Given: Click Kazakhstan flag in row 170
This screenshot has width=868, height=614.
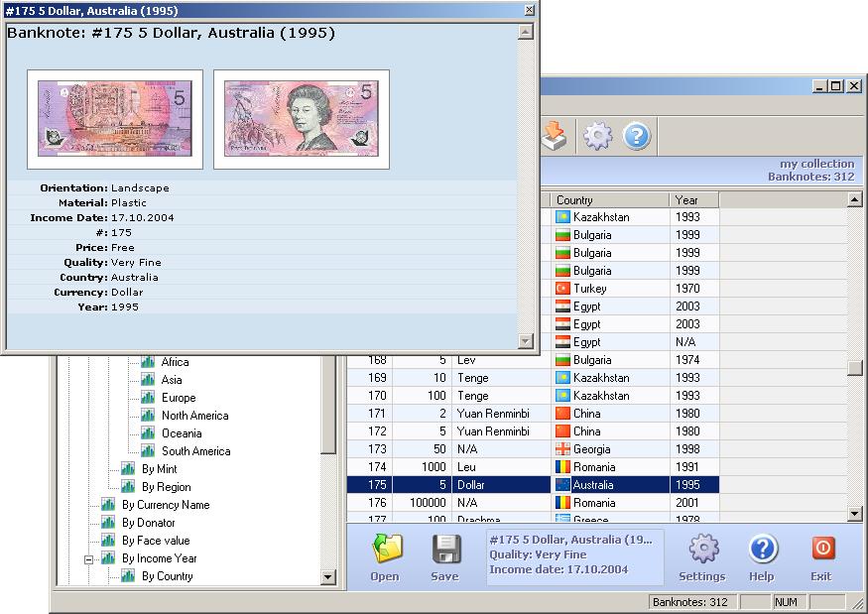Looking at the screenshot, I should (x=562, y=396).
